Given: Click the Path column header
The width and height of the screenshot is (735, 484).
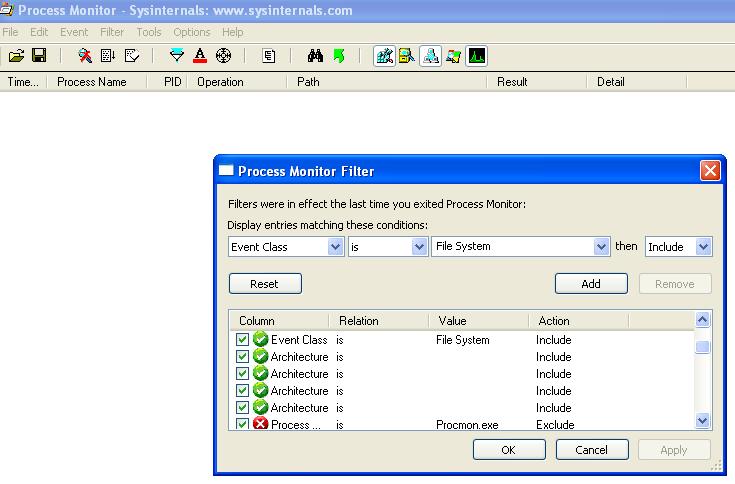Looking at the screenshot, I should (x=386, y=82).
